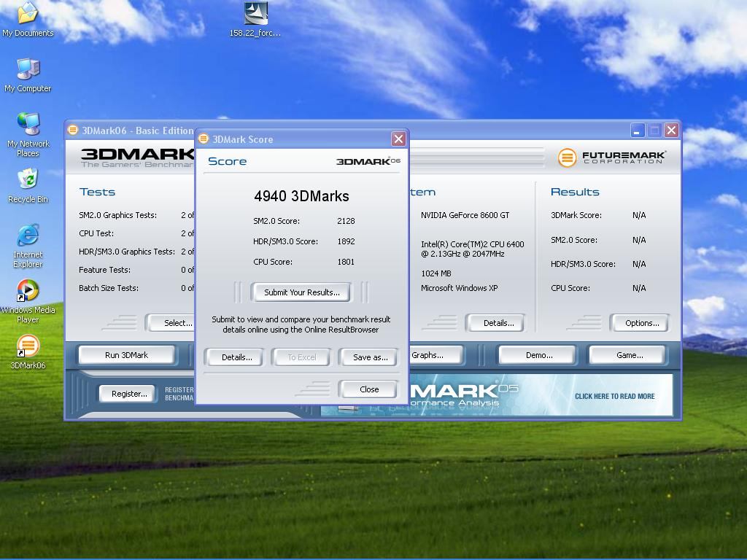Click SM2.0 Graphics Tests label
This screenshot has width=747, height=560.
[x=117, y=215]
